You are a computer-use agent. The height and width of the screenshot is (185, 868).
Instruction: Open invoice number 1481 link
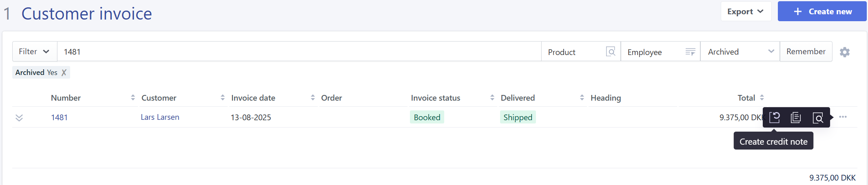point(59,117)
